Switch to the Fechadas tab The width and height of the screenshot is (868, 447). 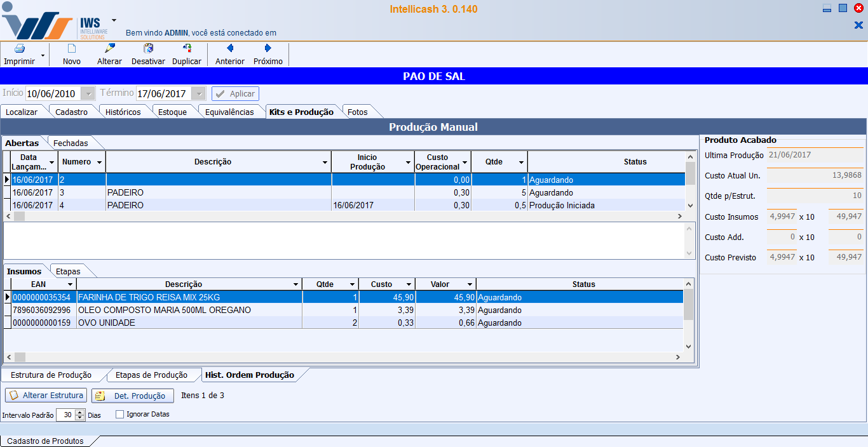click(71, 143)
